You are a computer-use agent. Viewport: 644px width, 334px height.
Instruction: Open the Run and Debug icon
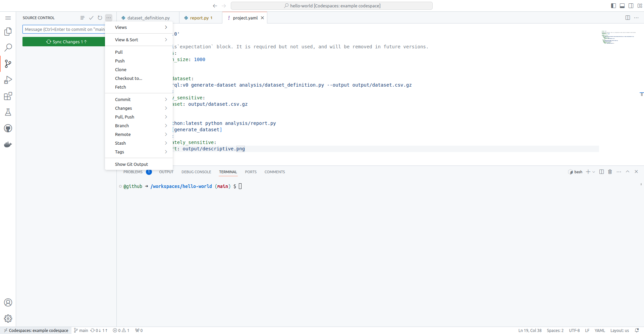(x=8, y=80)
